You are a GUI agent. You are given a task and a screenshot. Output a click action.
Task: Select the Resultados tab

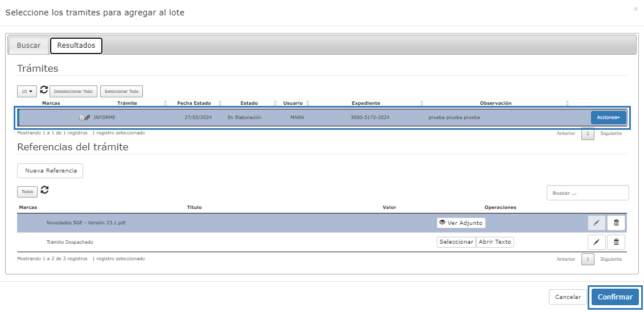(76, 46)
